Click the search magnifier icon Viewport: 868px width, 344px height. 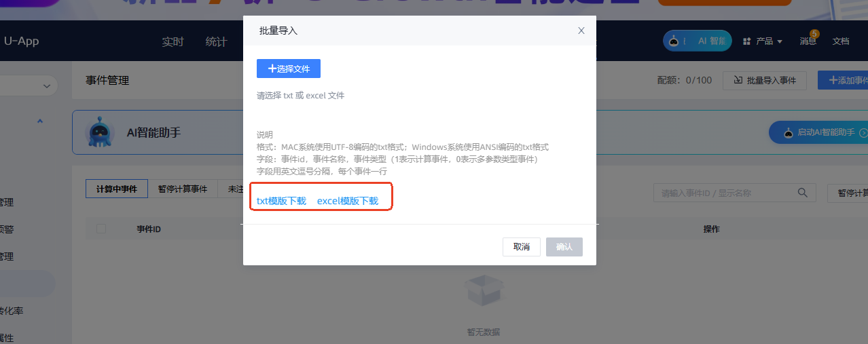[x=803, y=193]
